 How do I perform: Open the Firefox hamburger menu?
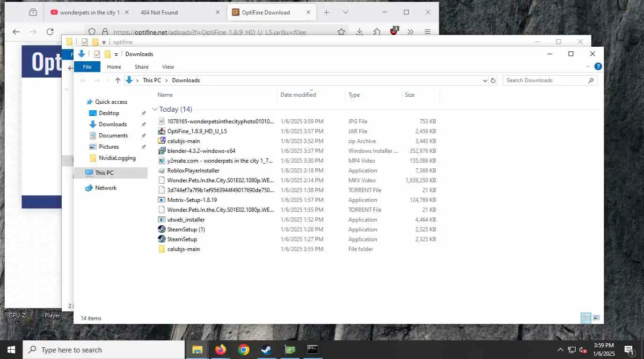pyautogui.click(x=427, y=32)
